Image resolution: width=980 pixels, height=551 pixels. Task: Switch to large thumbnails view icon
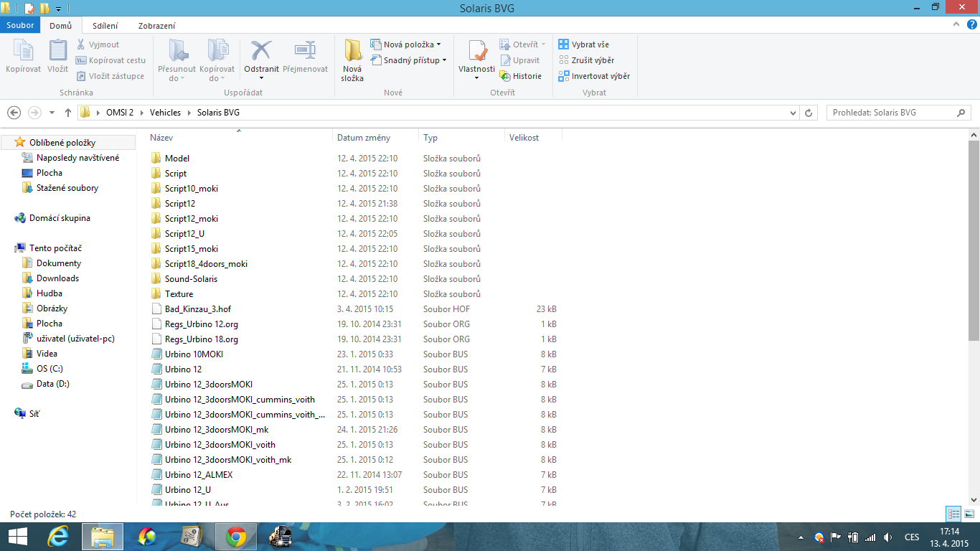click(x=969, y=514)
